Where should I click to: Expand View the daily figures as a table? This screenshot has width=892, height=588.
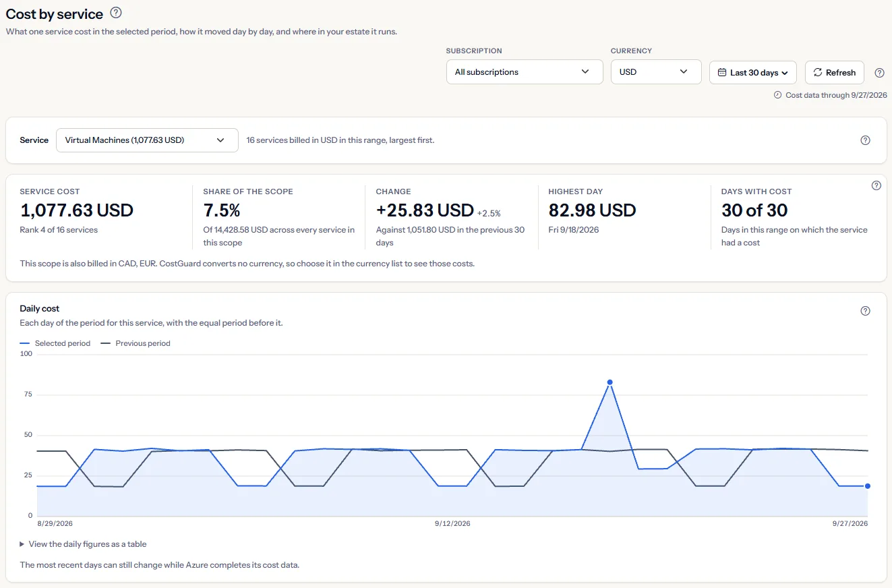[x=83, y=544]
